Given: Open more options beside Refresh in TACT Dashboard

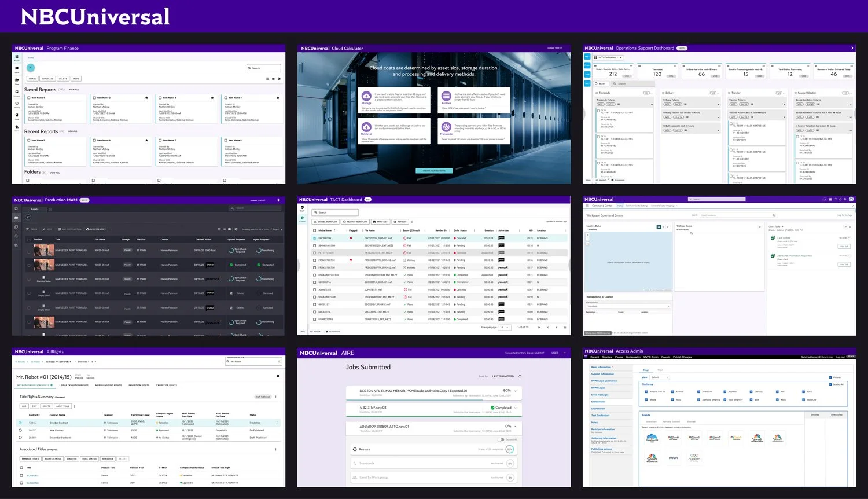Looking at the screenshot, I should [412, 222].
